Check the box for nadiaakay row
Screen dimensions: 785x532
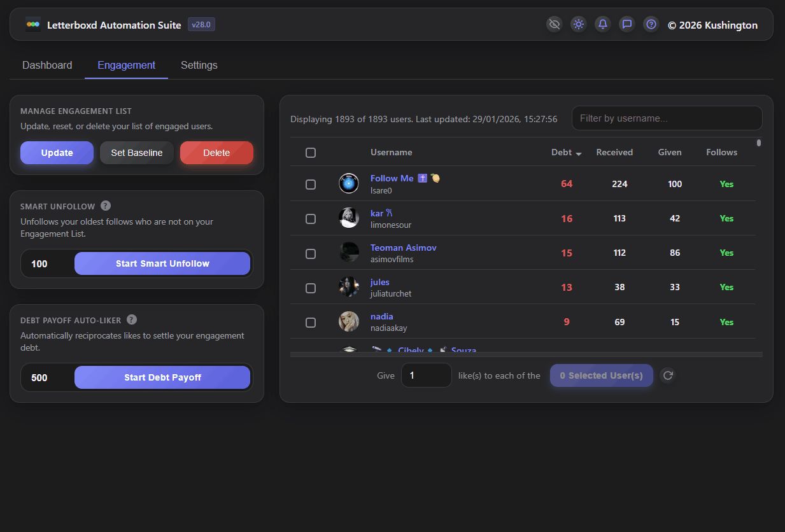point(311,323)
